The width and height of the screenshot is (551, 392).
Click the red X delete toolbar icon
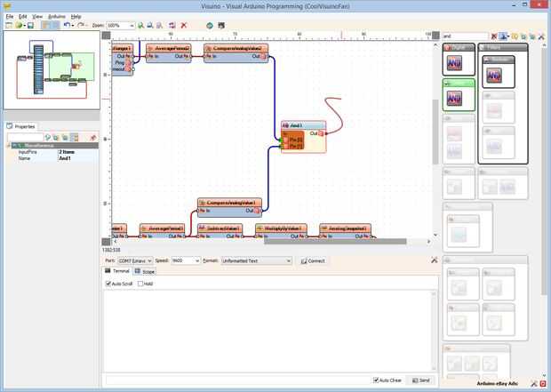pyautogui.click(x=183, y=25)
